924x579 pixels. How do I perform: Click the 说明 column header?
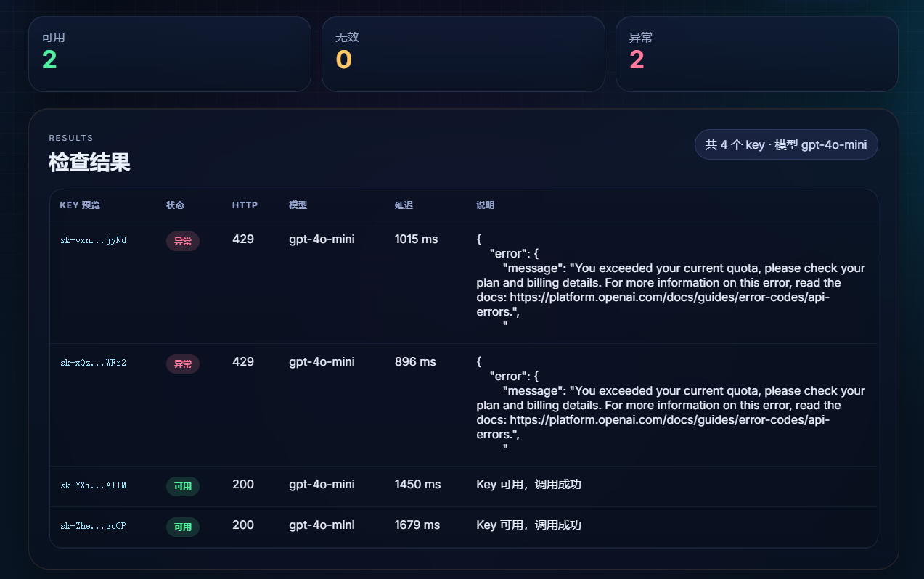point(485,205)
